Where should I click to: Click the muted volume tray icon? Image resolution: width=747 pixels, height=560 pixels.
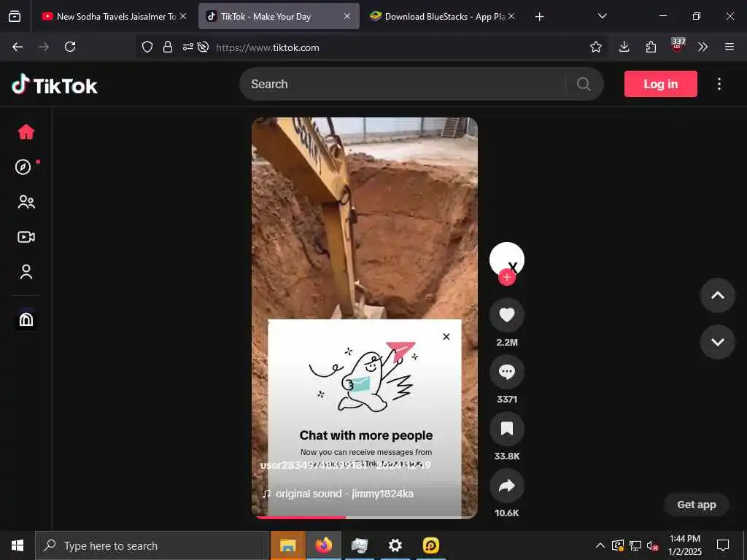point(653,545)
